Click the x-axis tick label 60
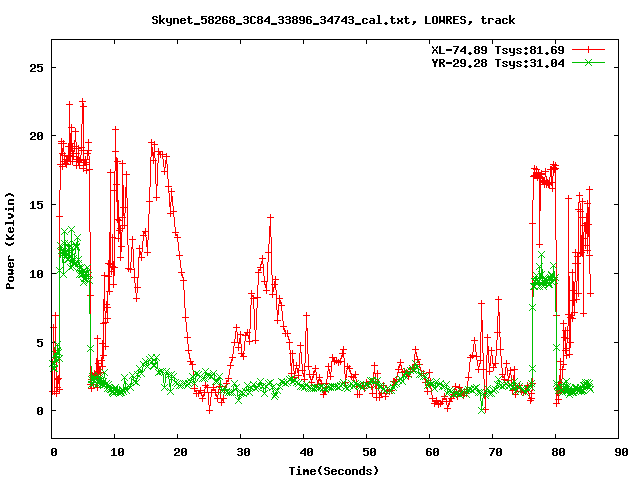Image resolution: width=640 pixels, height=480 pixels. [432, 452]
